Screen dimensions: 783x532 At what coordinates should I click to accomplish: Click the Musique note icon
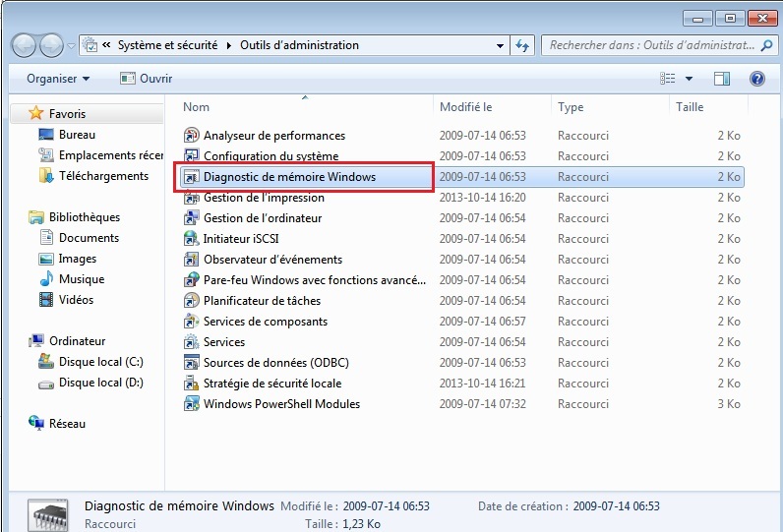(x=46, y=279)
